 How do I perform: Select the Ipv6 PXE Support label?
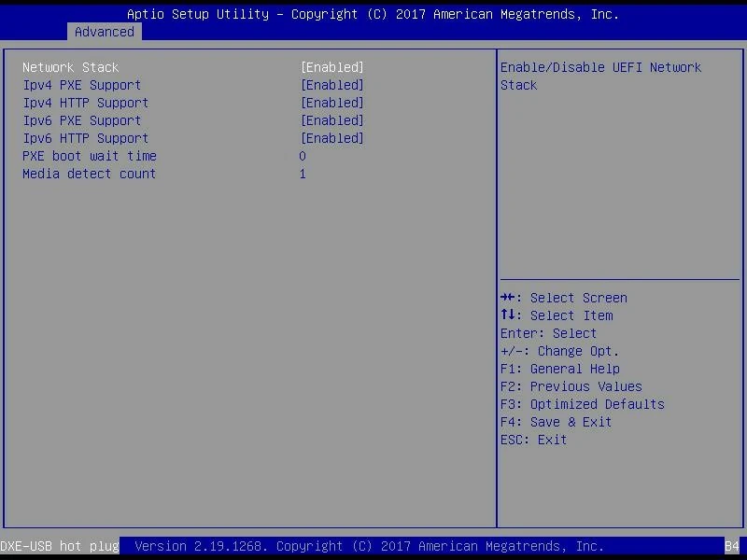(82, 120)
